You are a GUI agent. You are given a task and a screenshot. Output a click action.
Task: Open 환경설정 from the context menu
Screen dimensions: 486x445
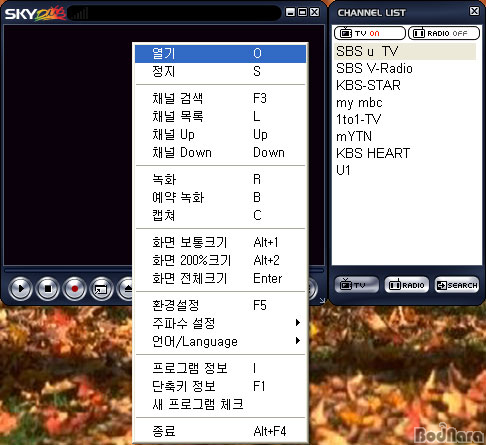(220, 305)
